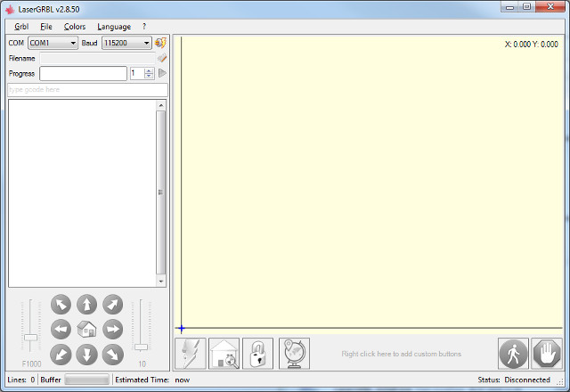Click the Reset lightning bolt button
This screenshot has width=570, height=392.
[x=191, y=354]
